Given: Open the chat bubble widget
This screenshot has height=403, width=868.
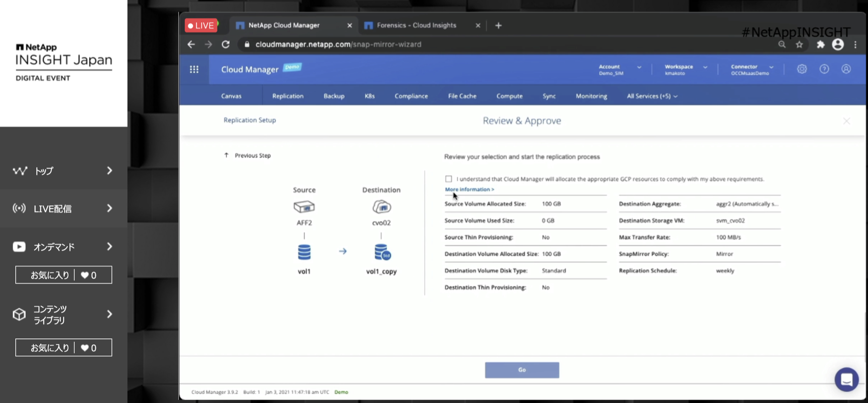Looking at the screenshot, I should (847, 380).
